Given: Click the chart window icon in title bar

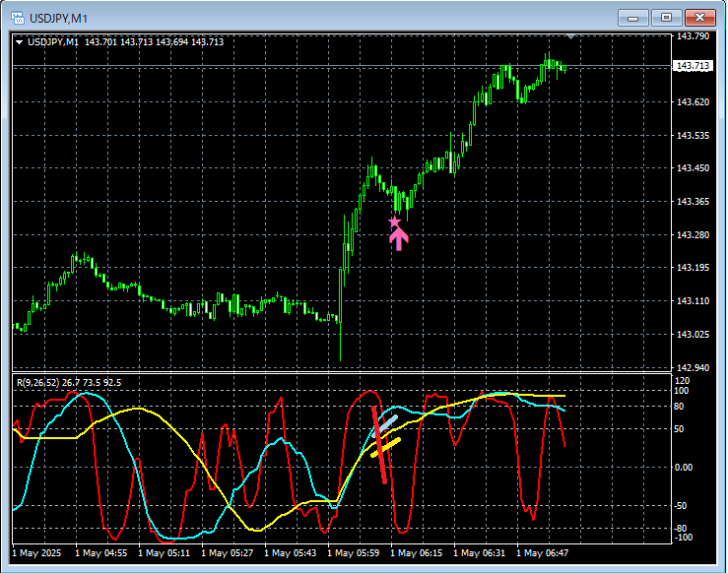Looking at the screenshot, I should click(18, 19).
